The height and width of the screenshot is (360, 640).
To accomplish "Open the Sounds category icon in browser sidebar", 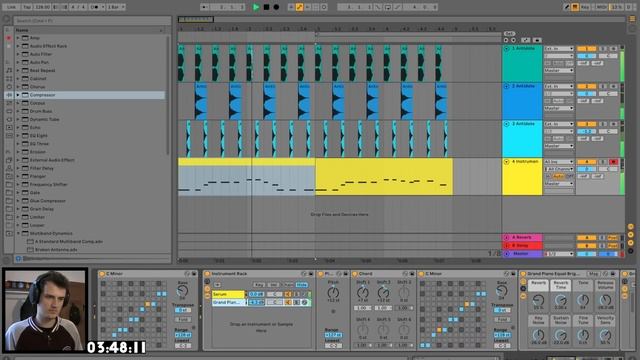I will pos(9,70).
